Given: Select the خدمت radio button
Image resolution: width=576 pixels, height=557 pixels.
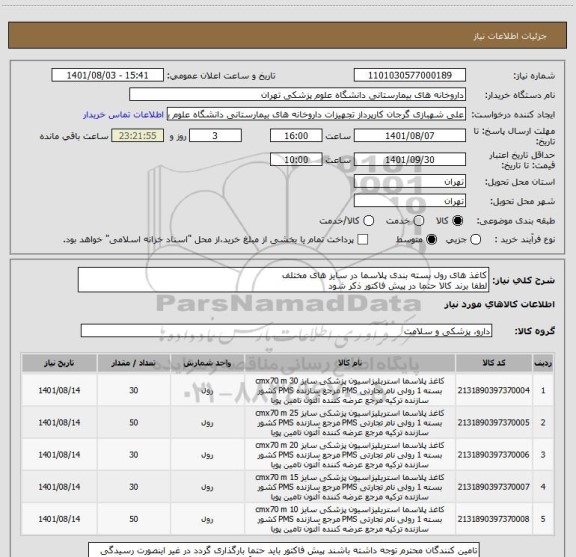Looking at the screenshot, I should coord(419,221).
